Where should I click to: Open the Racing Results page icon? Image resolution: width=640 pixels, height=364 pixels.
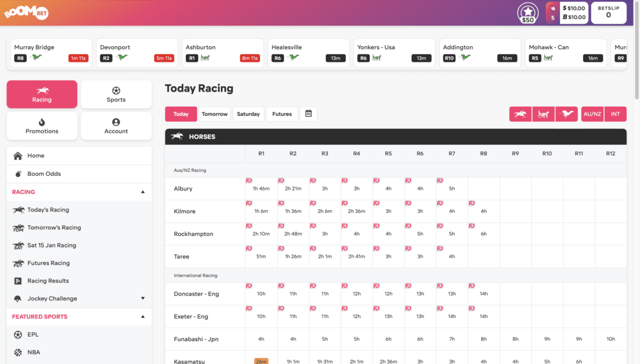tap(19, 280)
